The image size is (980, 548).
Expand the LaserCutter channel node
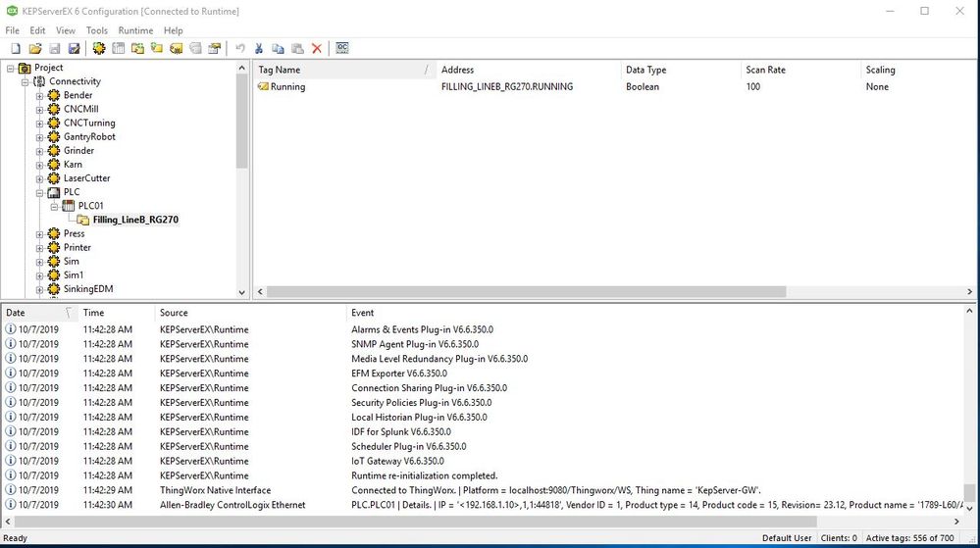[39, 178]
